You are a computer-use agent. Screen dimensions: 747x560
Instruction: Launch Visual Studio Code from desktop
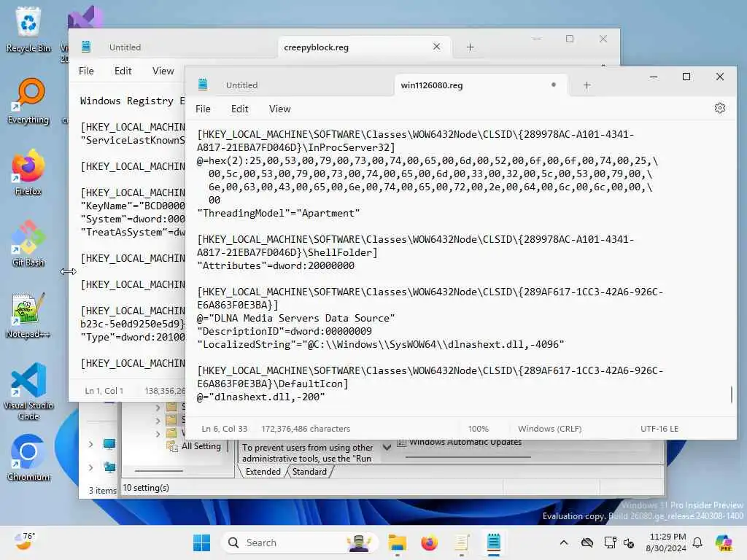[x=28, y=392]
